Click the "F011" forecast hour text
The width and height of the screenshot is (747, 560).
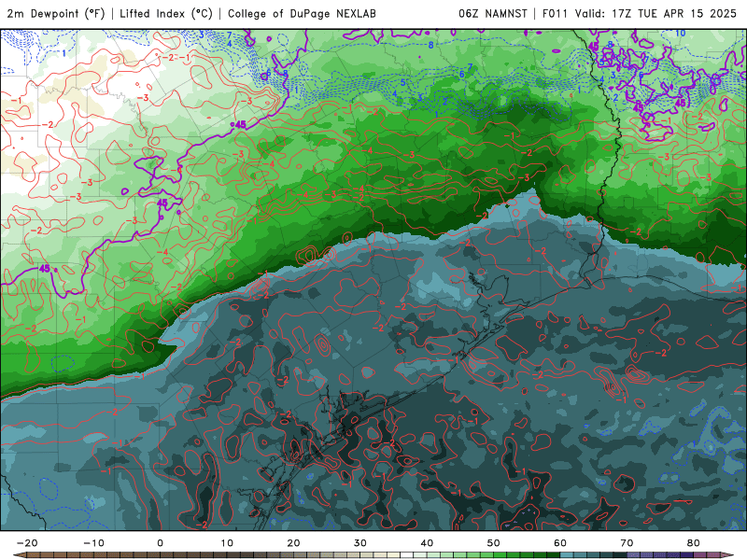pyautogui.click(x=555, y=14)
